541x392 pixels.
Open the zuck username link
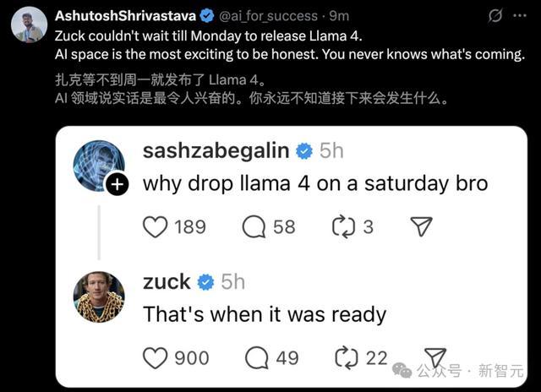[167, 281]
